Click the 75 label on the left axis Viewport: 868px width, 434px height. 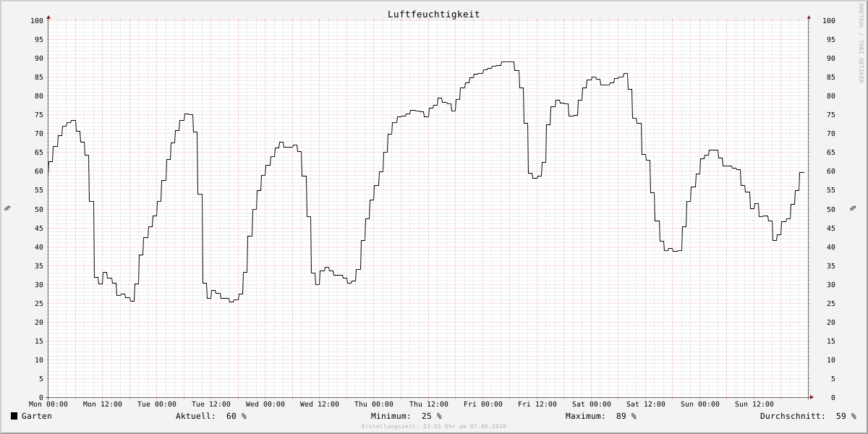pos(39,115)
